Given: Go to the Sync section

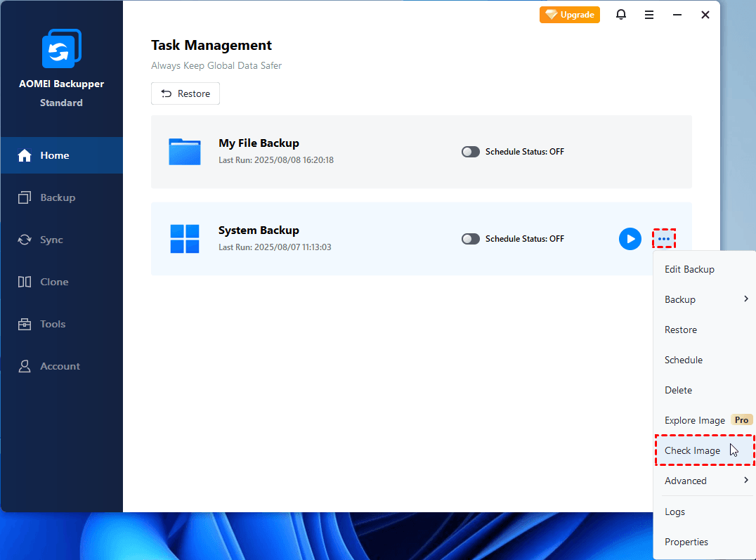Looking at the screenshot, I should [x=62, y=240].
